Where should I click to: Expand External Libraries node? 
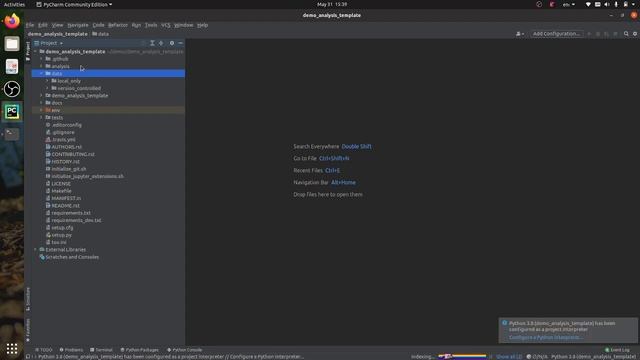[x=36, y=249]
